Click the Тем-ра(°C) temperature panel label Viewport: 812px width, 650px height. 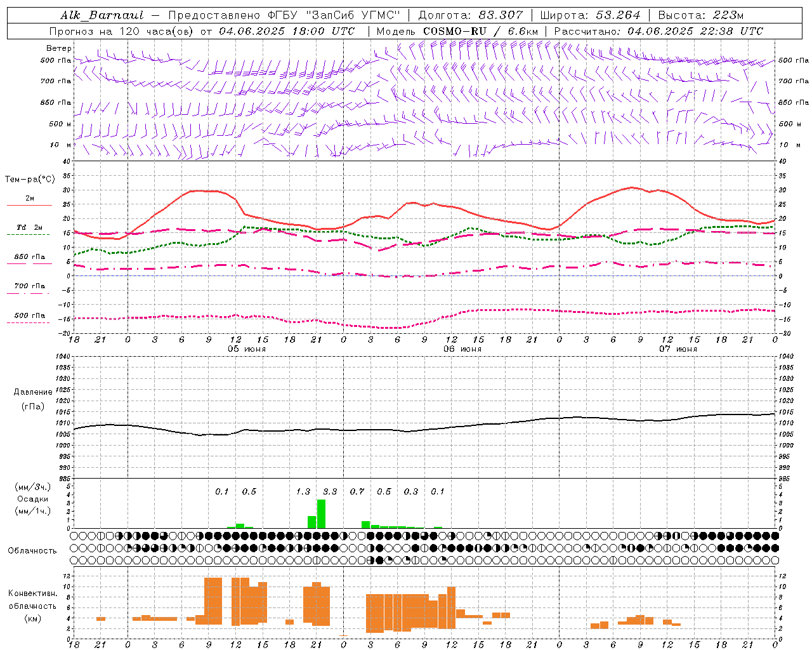(30, 180)
